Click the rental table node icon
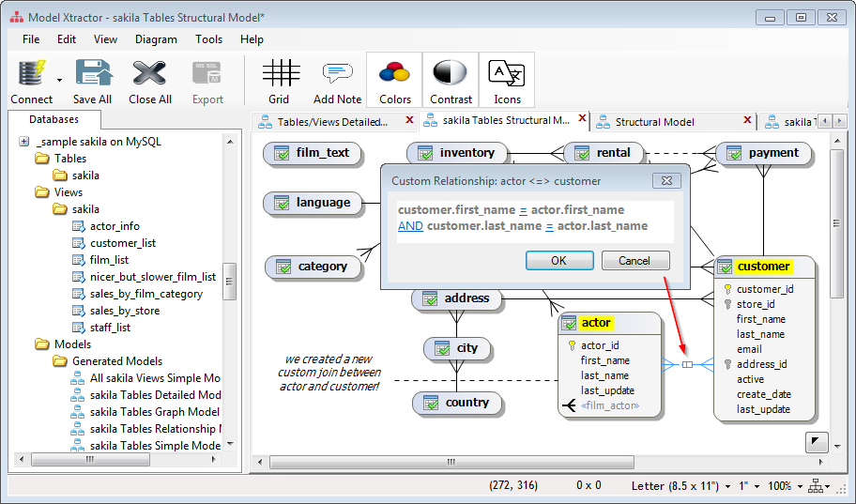 point(582,153)
